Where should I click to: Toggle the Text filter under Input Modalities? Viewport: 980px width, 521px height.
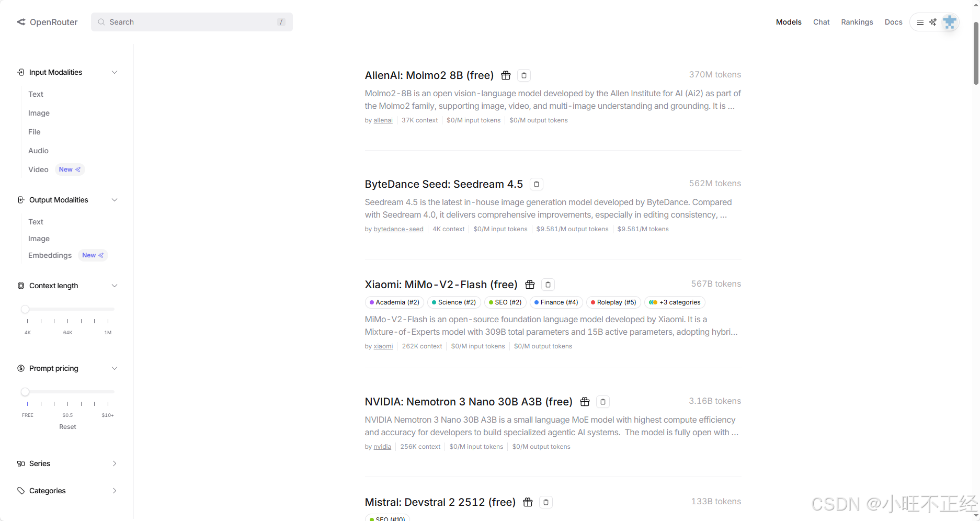click(x=36, y=94)
